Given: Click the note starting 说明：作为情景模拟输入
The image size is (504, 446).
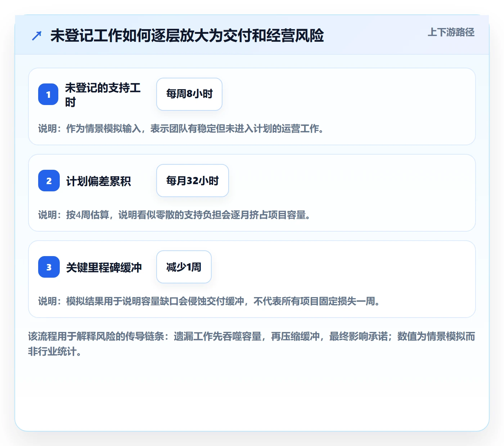Looking at the screenshot, I should pyautogui.click(x=181, y=128).
